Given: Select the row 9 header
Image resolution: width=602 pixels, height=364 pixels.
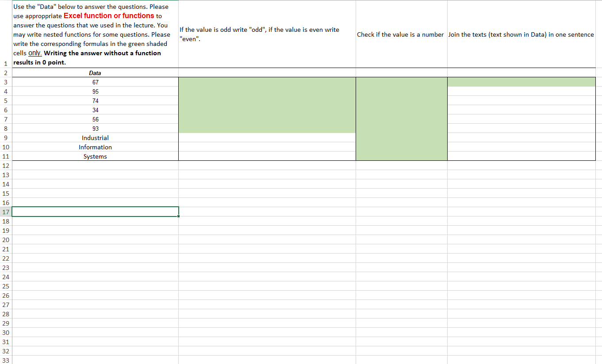Looking at the screenshot, I should coord(6,138).
